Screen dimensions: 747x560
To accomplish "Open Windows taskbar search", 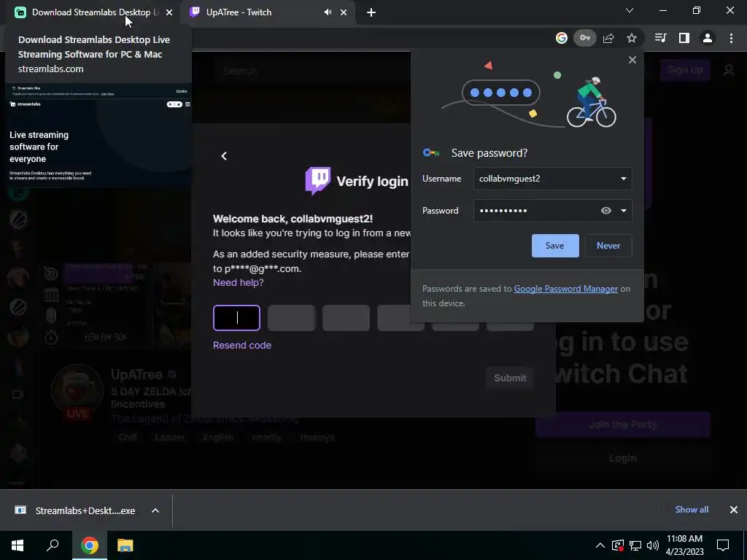I will coord(53,545).
